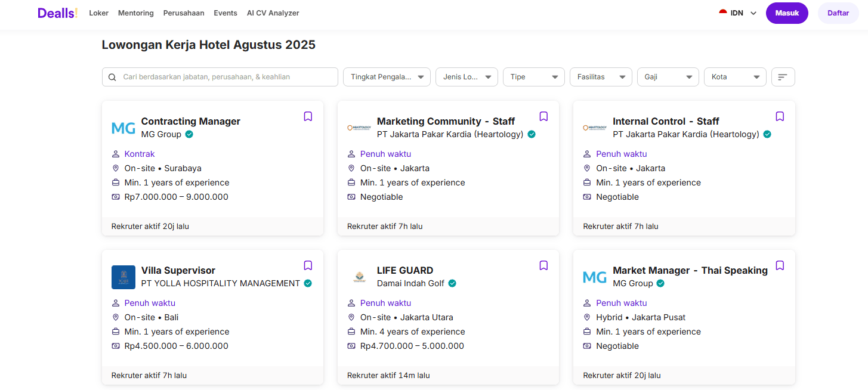This screenshot has width=868, height=390.
Task: Click the search magnifier icon
Action: pos(112,77)
